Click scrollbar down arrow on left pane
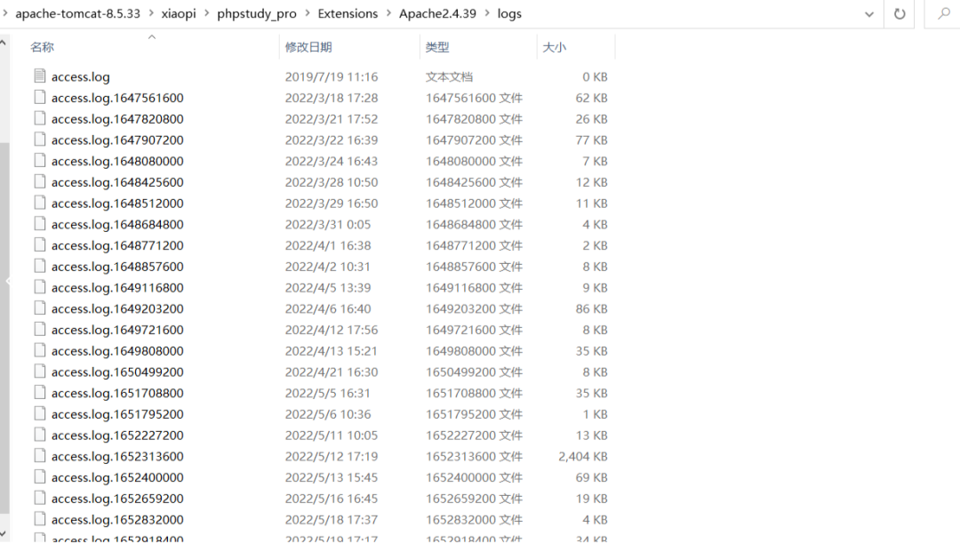This screenshot has width=960, height=560. pyautogui.click(x=4, y=534)
